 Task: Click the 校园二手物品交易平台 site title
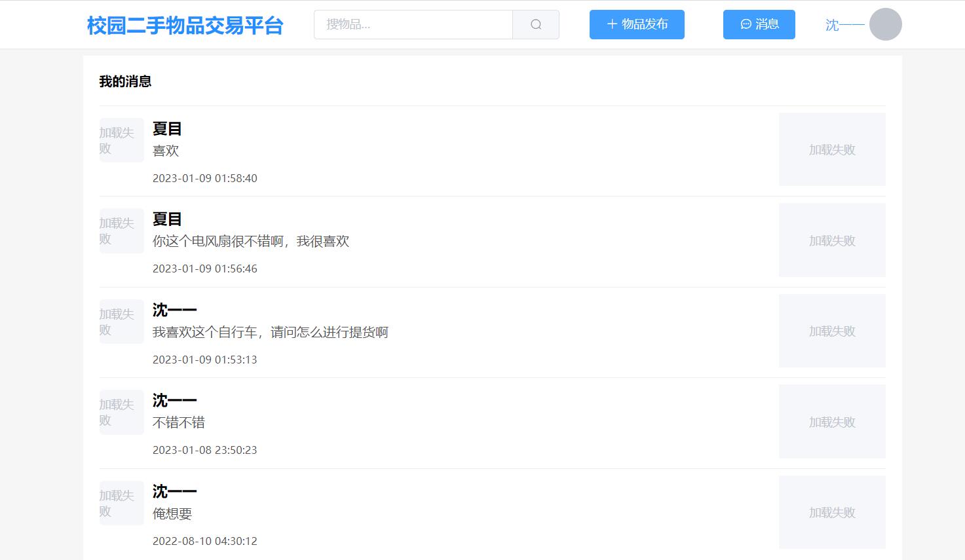click(185, 26)
